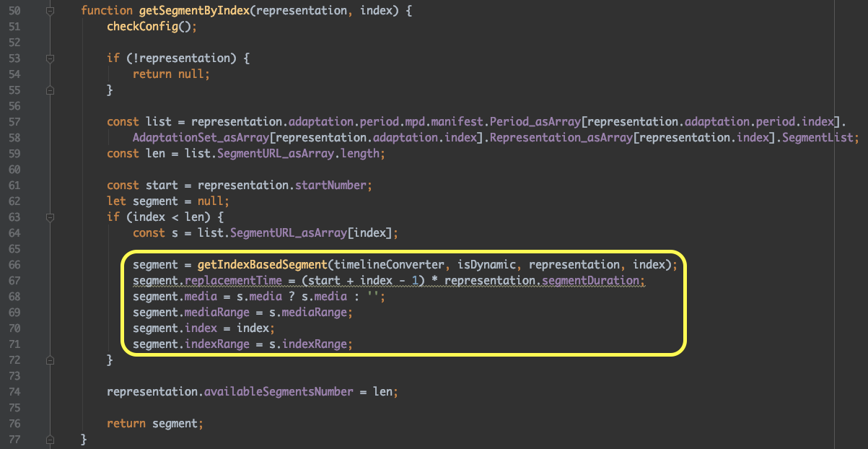This screenshot has height=449, width=868.
Task: Click line number 60 in gutter
Action: coord(16,170)
